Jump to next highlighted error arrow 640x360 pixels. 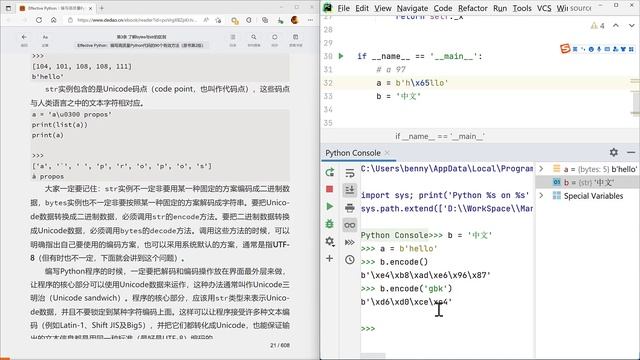[631, 26]
